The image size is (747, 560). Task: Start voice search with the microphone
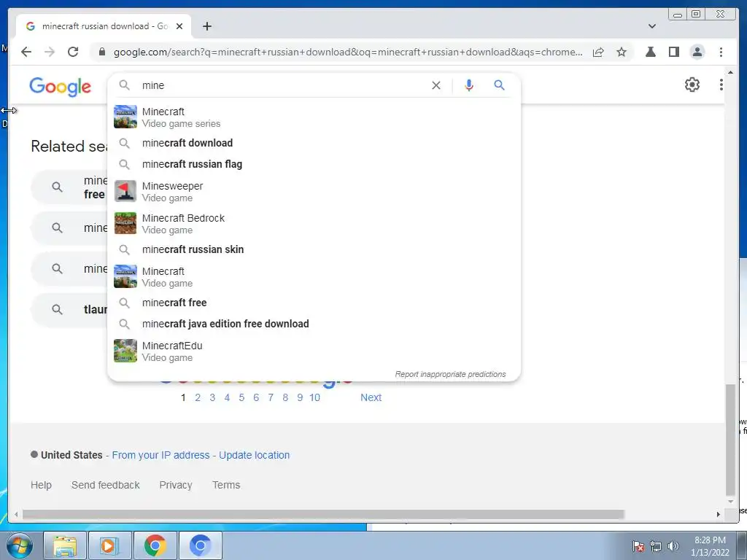click(x=469, y=85)
